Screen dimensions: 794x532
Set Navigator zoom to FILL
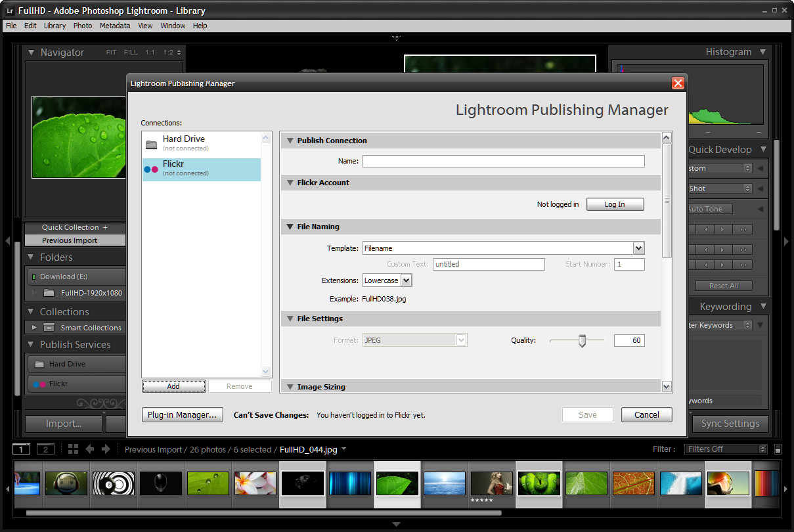[x=131, y=53]
